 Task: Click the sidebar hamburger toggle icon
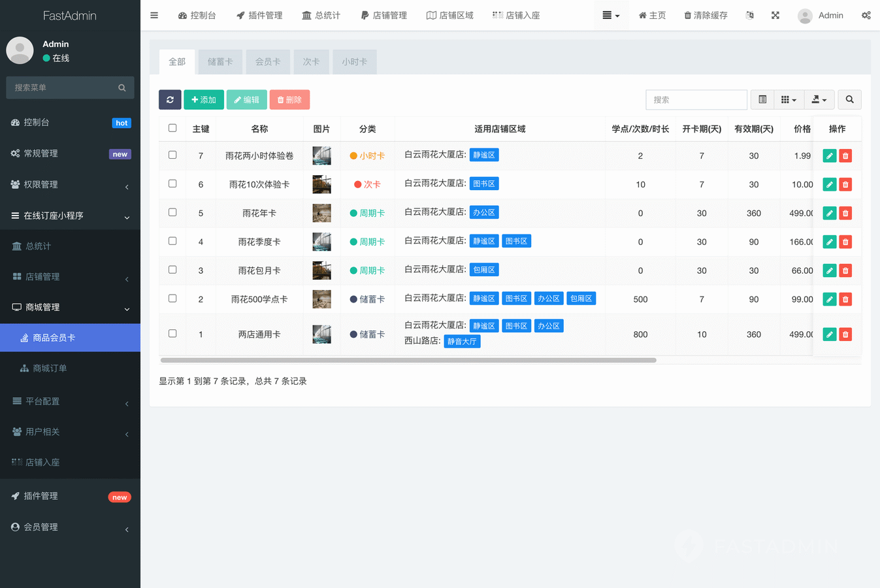[154, 15]
